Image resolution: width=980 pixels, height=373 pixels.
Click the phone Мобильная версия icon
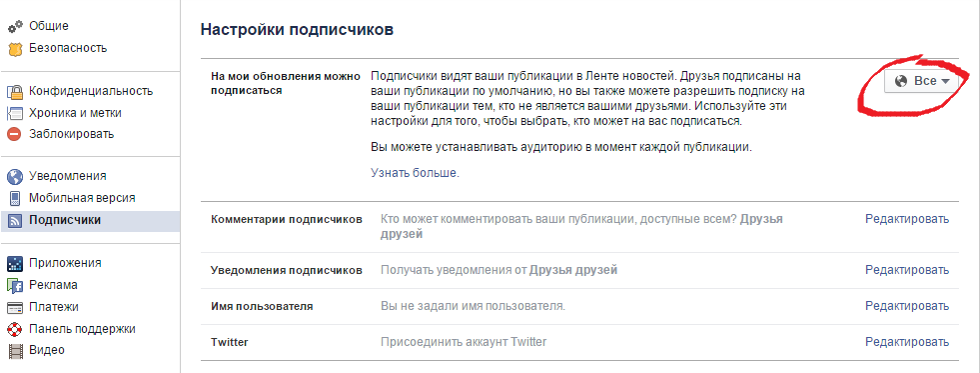coord(14,198)
